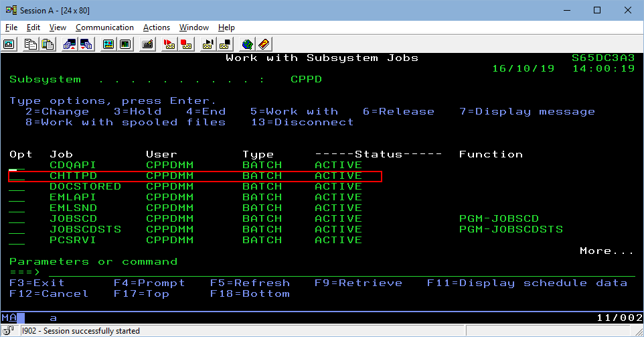Click the job name EMLSND
Viewport: 644px width, 337px height.
click(73, 208)
